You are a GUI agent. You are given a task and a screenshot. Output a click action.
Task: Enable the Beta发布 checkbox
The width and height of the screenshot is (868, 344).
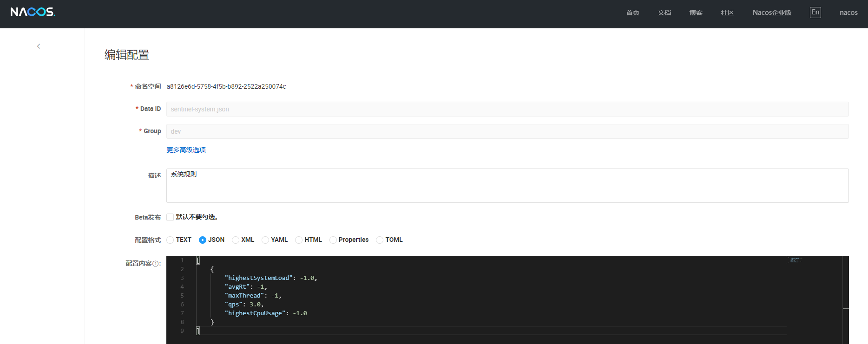pos(170,217)
